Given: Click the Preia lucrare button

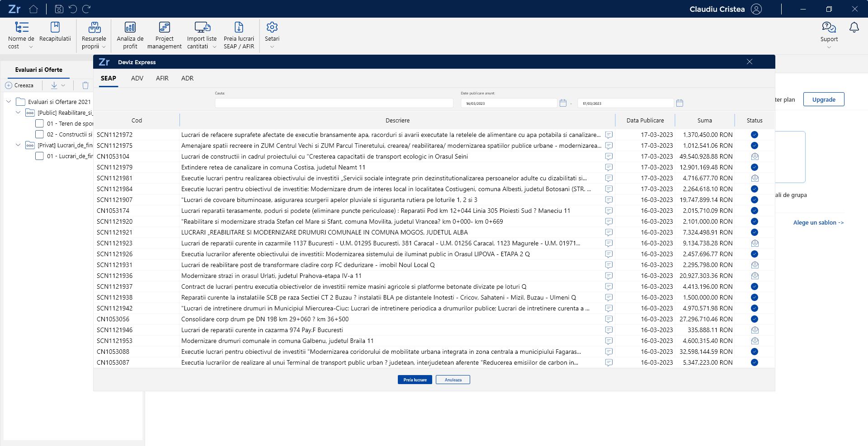Looking at the screenshot, I should click(415, 380).
